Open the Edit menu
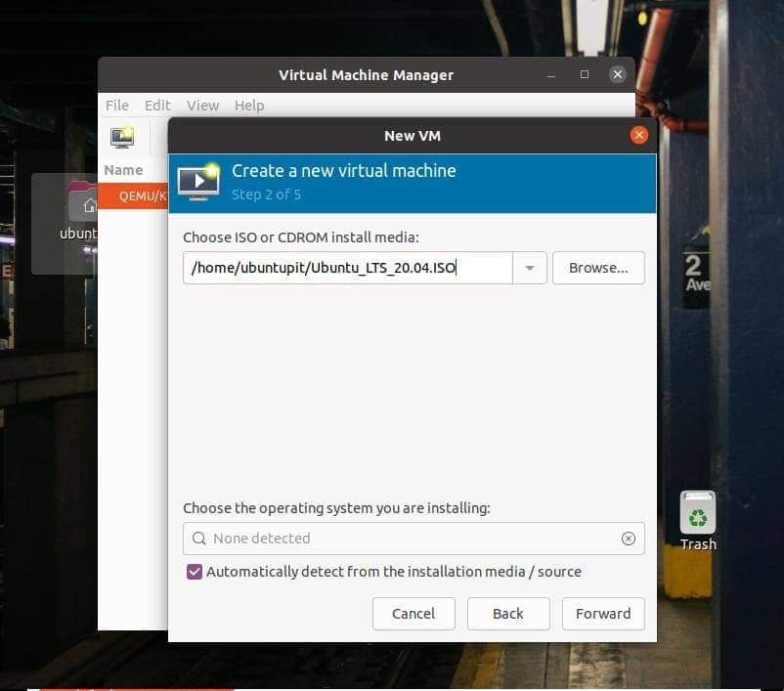The image size is (784, 691). click(x=157, y=106)
